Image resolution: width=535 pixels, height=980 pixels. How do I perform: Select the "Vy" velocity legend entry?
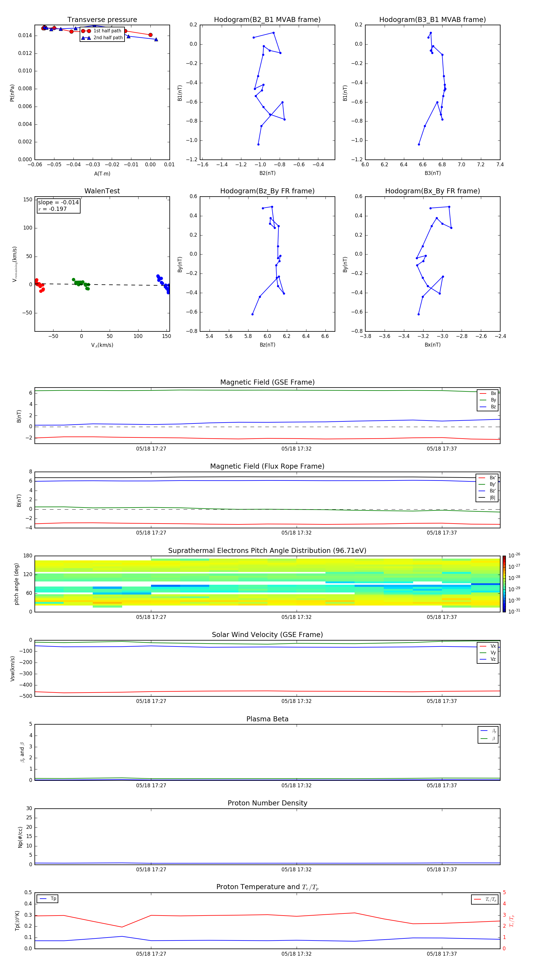488,652
